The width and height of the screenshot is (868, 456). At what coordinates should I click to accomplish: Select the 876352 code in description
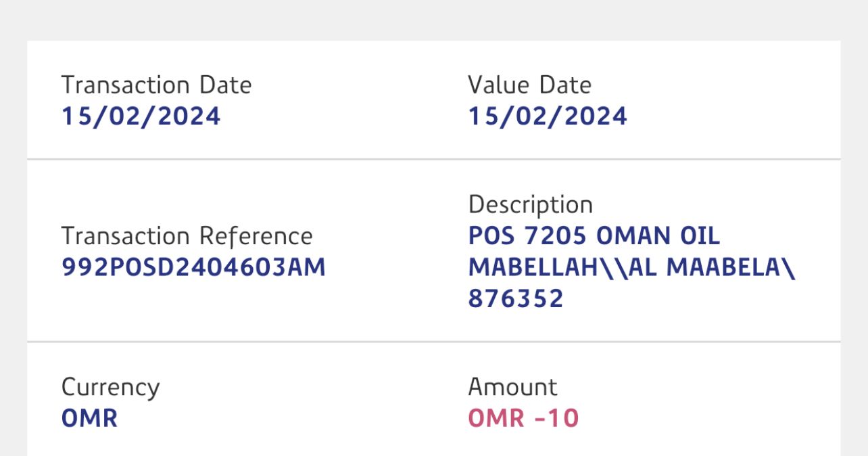[515, 298]
